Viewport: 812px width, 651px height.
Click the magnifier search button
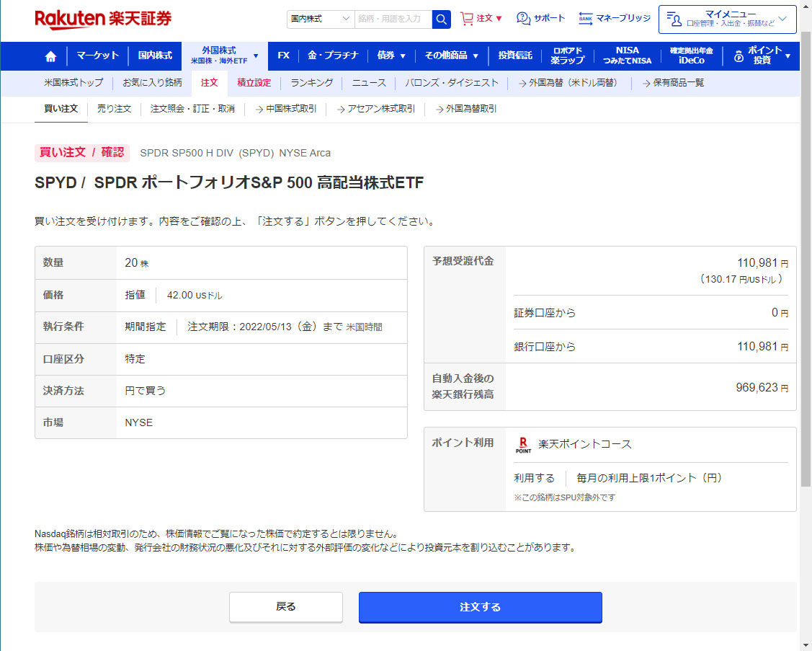pyautogui.click(x=441, y=19)
